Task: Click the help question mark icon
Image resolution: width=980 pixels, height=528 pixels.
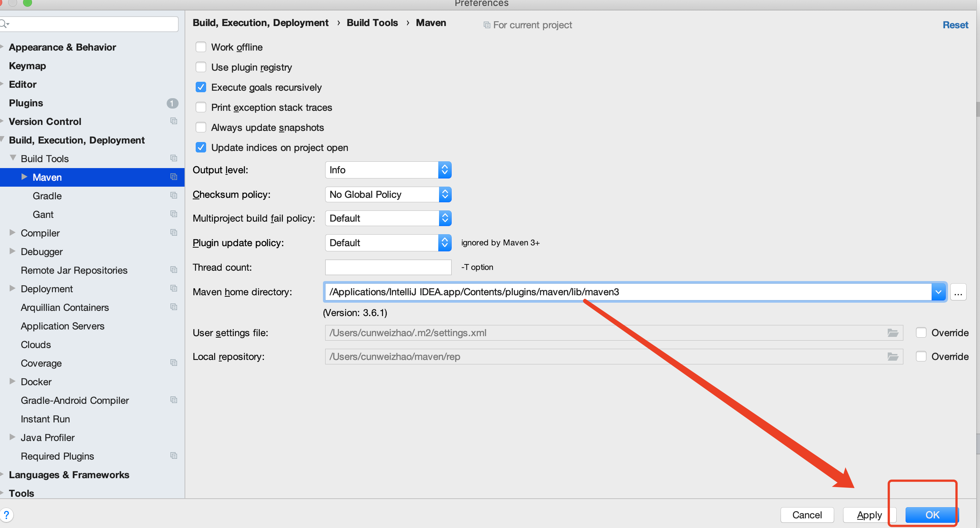Action: point(6,515)
